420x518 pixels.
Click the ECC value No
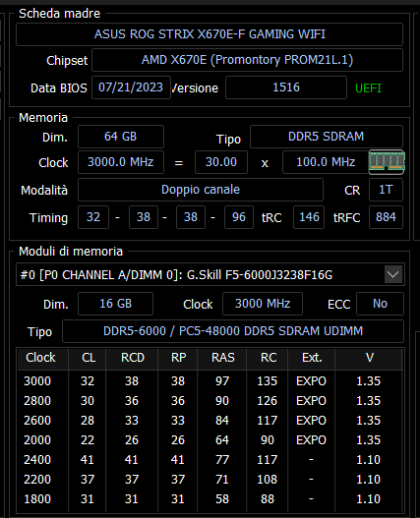click(380, 304)
